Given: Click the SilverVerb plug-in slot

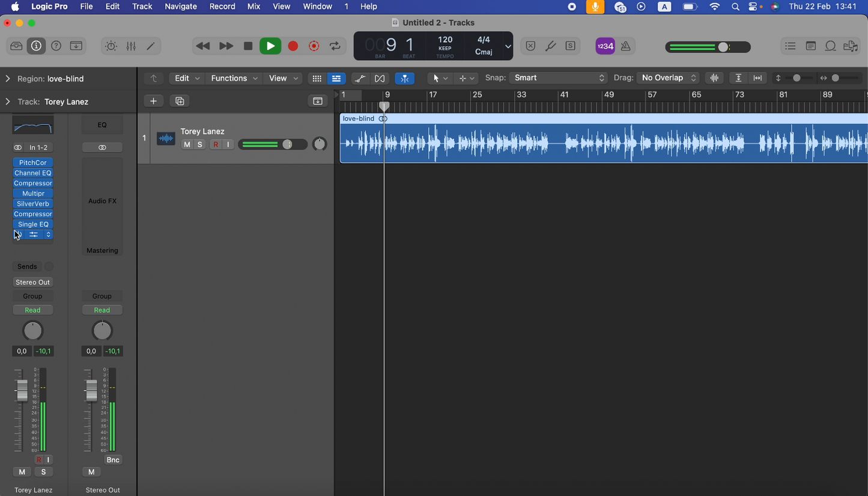Looking at the screenshot, I should coord(33,204).
